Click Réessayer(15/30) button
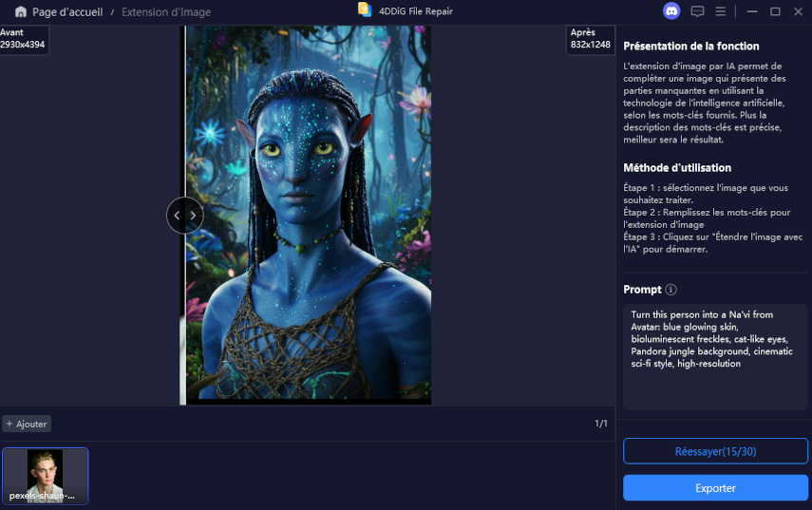The image size is (812, 510). 715,451
